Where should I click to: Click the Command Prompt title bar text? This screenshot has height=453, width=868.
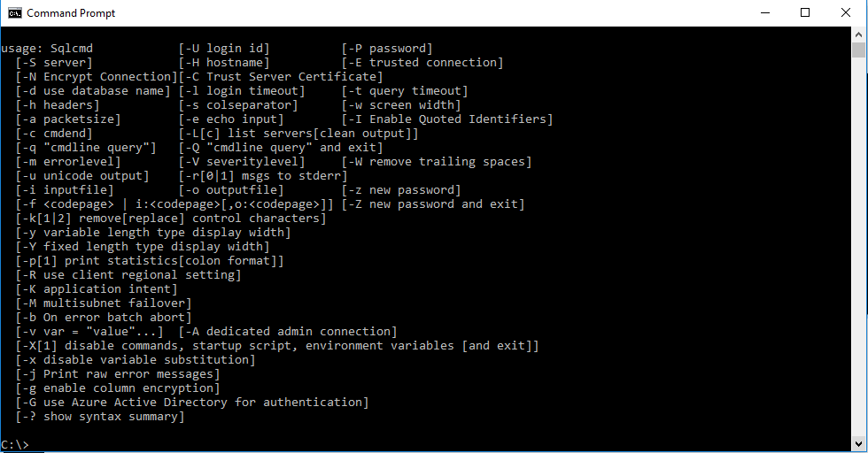coord(71,13)
